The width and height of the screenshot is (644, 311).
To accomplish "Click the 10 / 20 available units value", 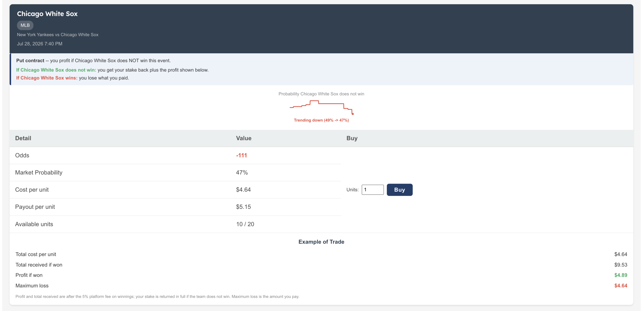I will coord(245,224).
